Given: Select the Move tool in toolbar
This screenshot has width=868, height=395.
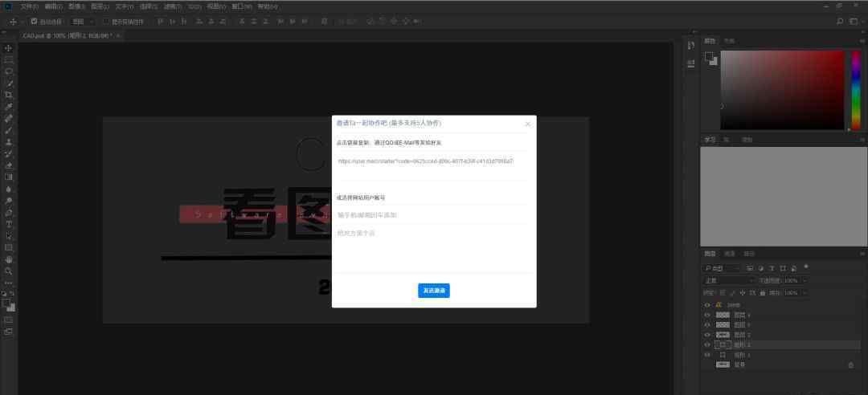Looking at the screenshot, I should [9, 48].
